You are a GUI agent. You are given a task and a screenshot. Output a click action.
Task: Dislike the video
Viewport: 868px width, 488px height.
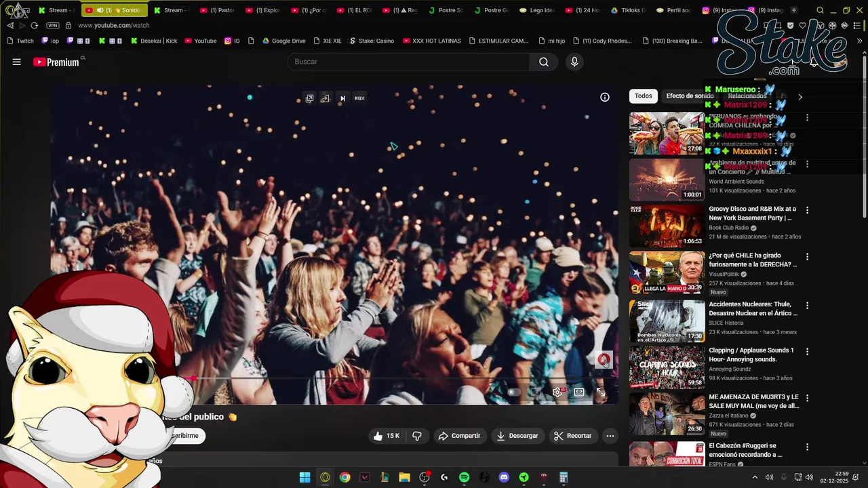(x=417, y=436)
